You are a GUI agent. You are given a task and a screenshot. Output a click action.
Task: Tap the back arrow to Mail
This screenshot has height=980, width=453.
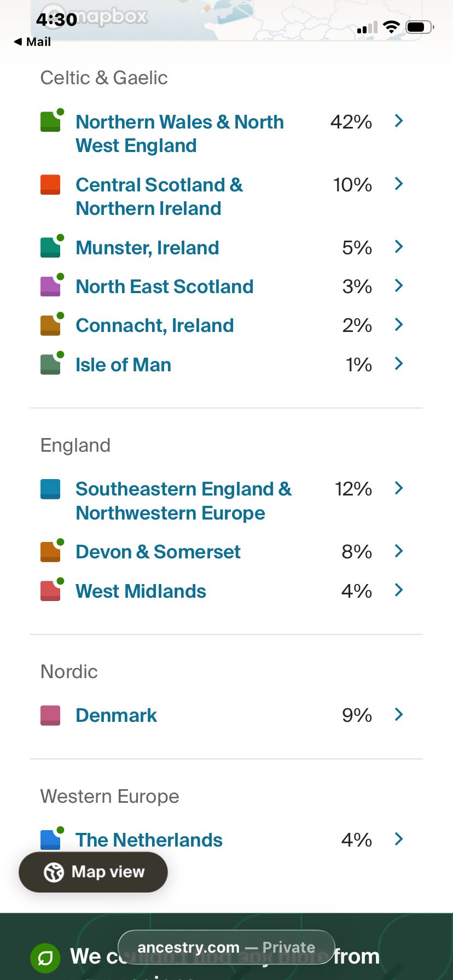(x=19, y=42)
